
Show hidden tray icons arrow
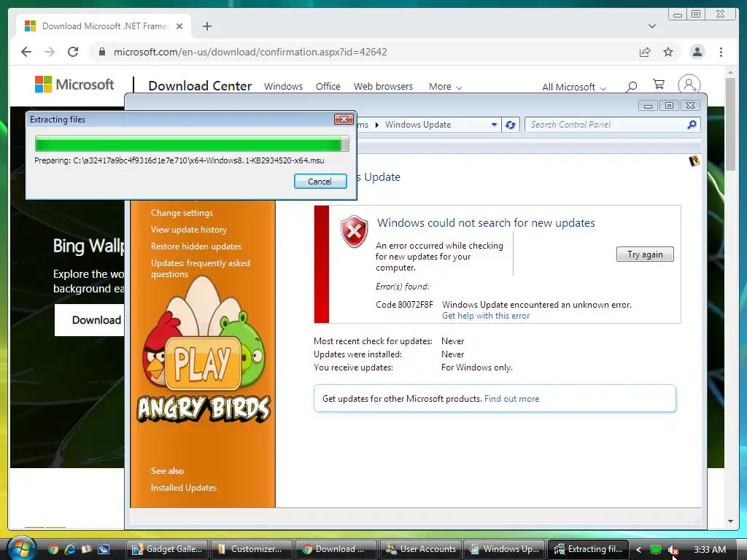(x=638, y=550)
